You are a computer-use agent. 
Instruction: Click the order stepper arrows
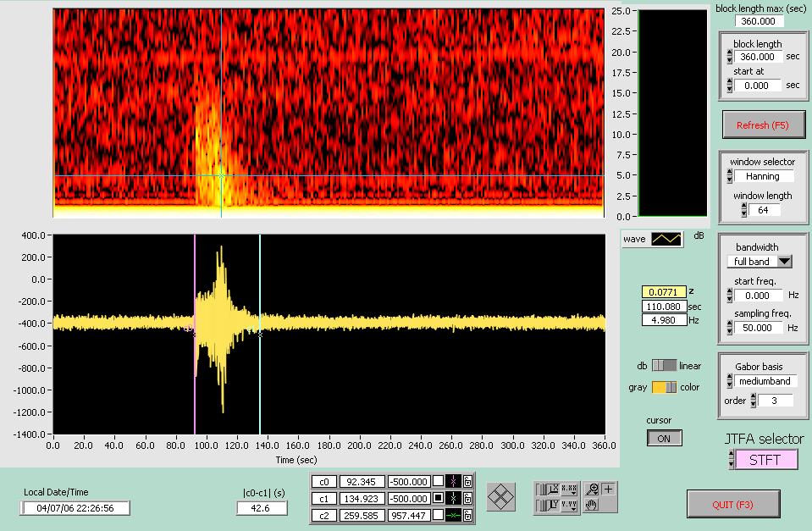coord(754,401)
